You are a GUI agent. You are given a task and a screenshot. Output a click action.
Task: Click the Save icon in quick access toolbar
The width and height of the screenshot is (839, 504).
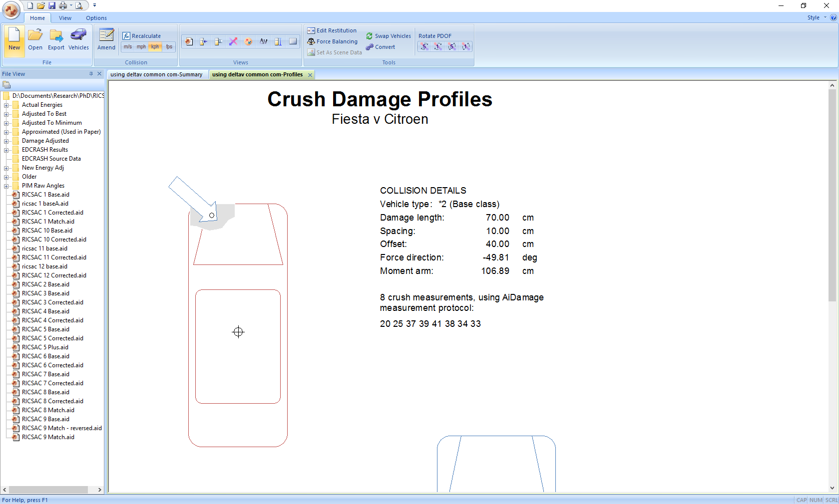pos(52,5)
